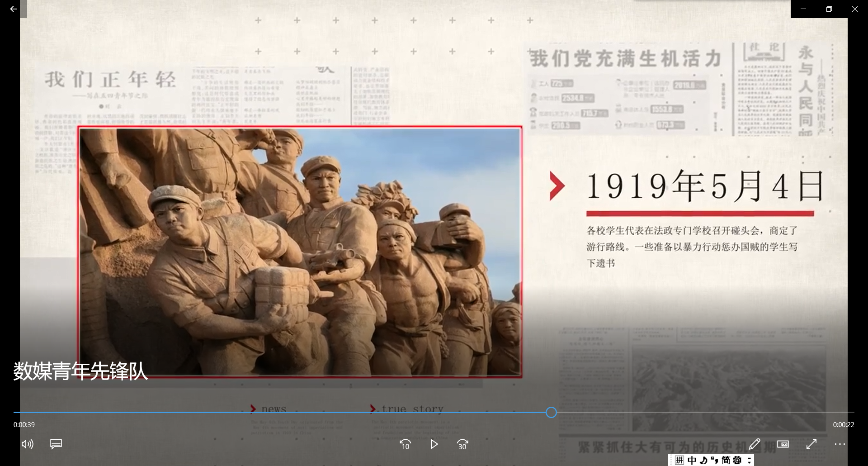Viewport: 868px width, 466px height.
Task: Open the volume control
Action: point(28,444)
